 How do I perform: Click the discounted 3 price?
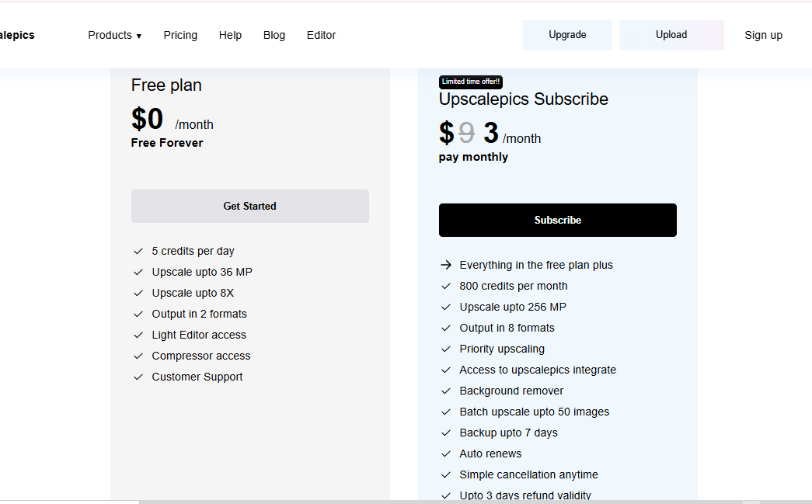(x=491, y=133)
